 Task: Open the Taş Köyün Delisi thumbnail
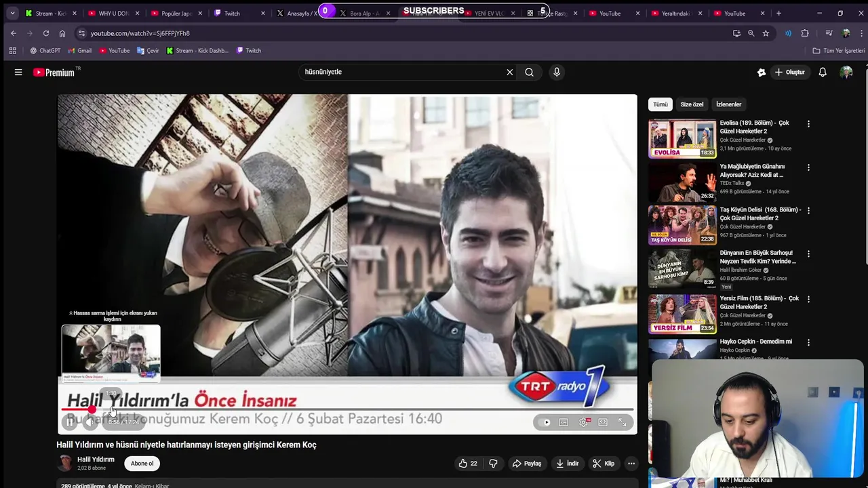[x=682, y=225]
